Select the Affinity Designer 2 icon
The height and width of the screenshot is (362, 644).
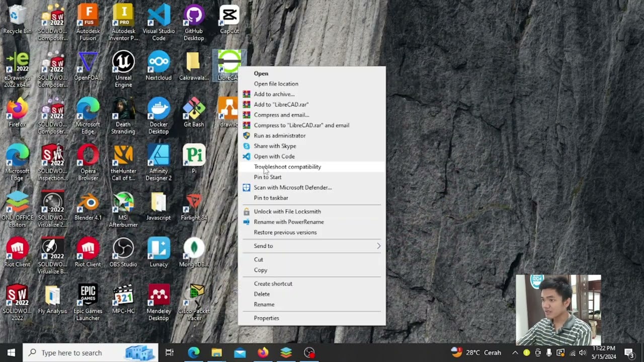tap(158, 163)
